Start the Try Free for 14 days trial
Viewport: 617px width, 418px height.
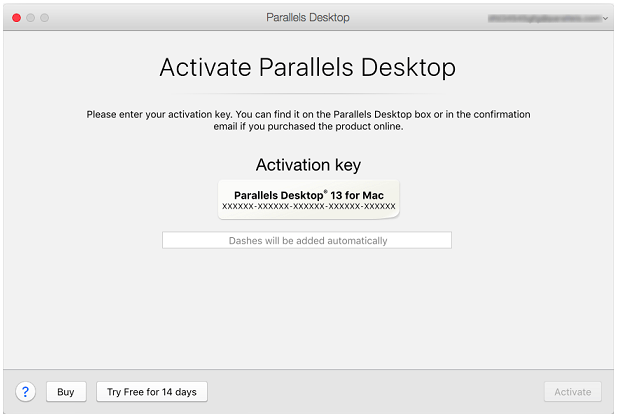[152, 392]
